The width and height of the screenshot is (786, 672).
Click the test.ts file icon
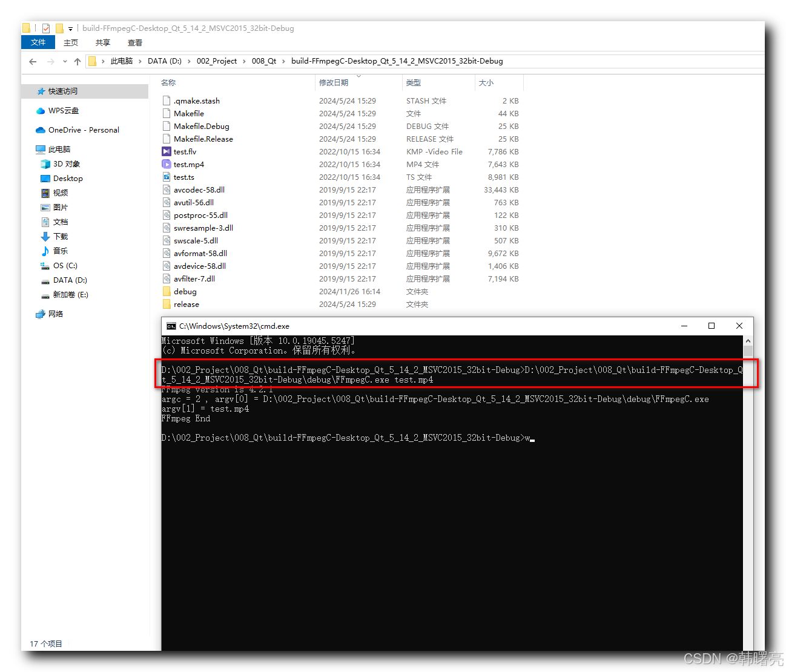167,177
